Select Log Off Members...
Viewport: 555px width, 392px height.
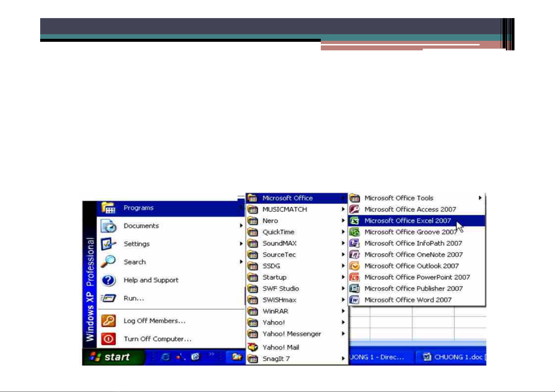(154, 321)
